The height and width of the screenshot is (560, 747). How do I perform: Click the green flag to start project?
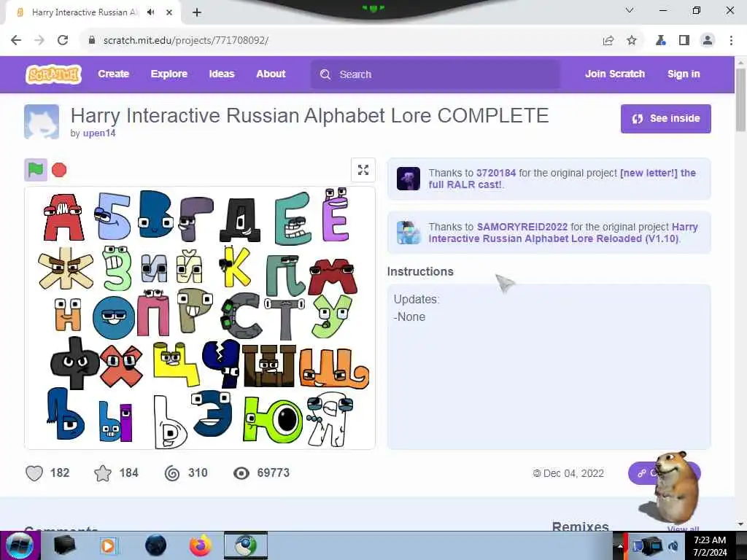click(x=36, y=169)
